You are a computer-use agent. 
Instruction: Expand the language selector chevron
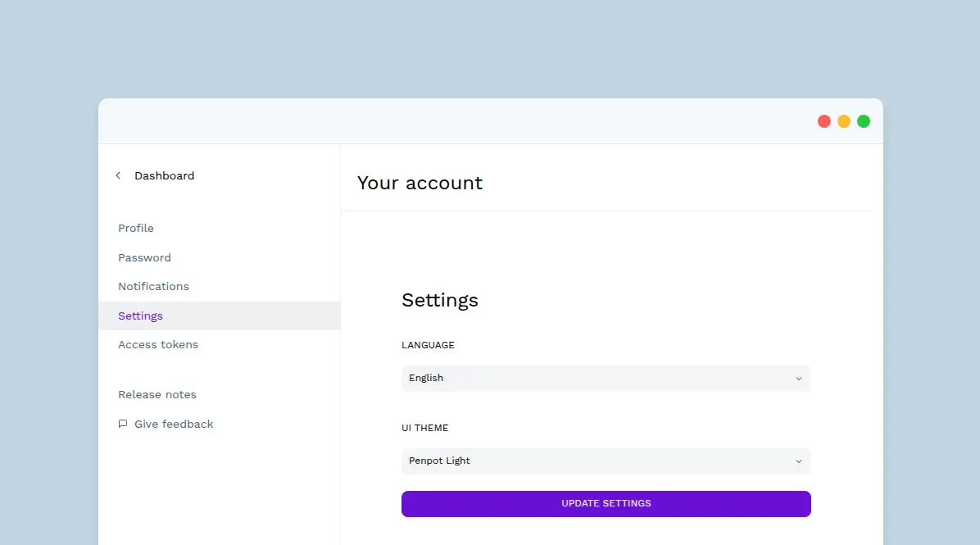(798, 378)
